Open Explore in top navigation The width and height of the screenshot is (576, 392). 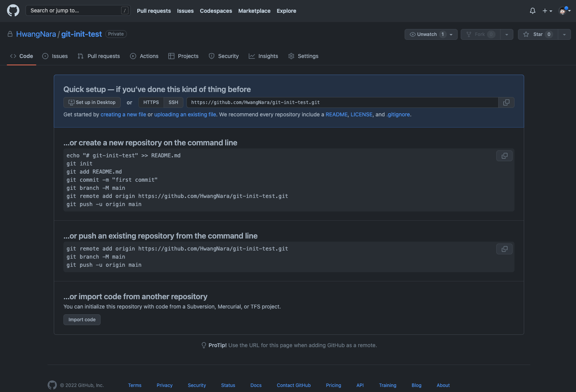coord(287,11)
